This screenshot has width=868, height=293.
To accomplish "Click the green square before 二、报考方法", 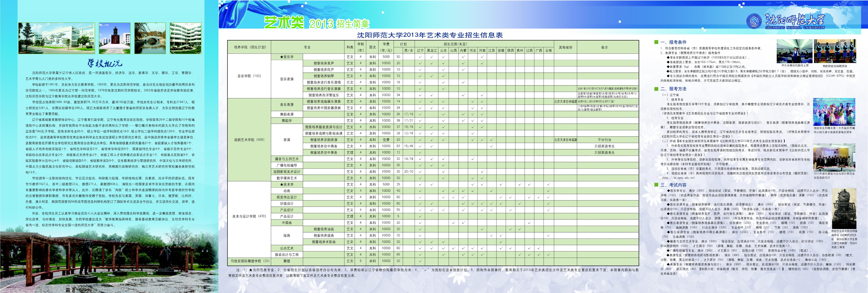I will (x=656, y=89).
